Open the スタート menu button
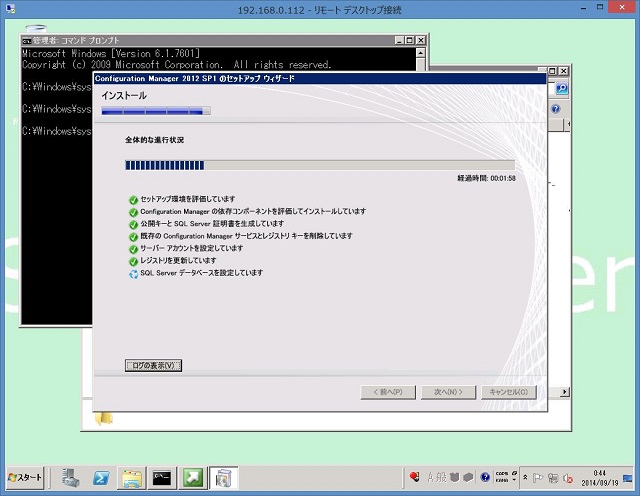Viewport: 640px width, 496px height. coord(26,478)
